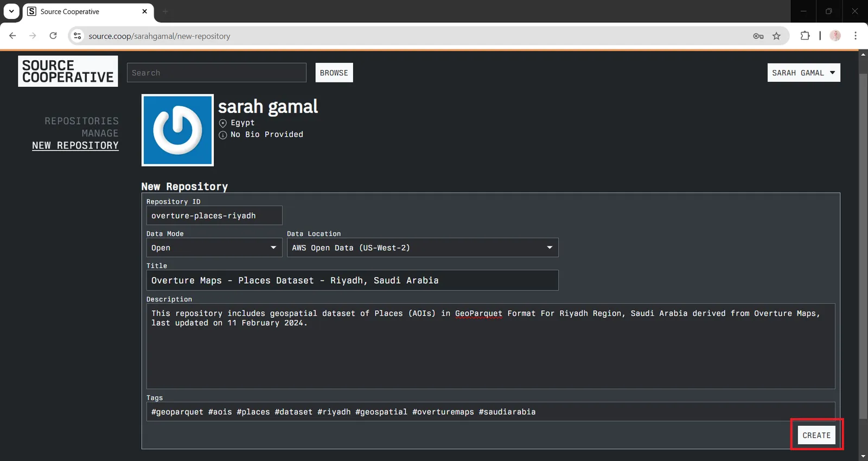Open the Data Mode dropdown

214,247
